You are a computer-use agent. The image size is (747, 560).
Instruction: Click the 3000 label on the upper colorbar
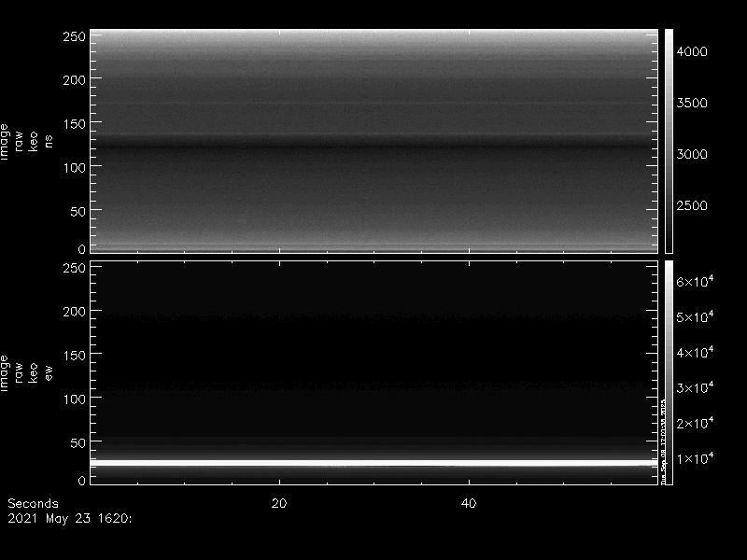tap(692, 154)
